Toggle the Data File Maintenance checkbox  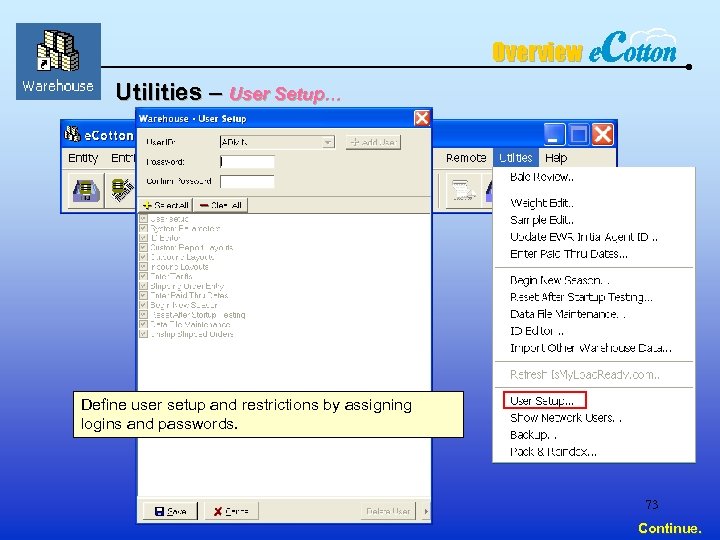(143, 324)
